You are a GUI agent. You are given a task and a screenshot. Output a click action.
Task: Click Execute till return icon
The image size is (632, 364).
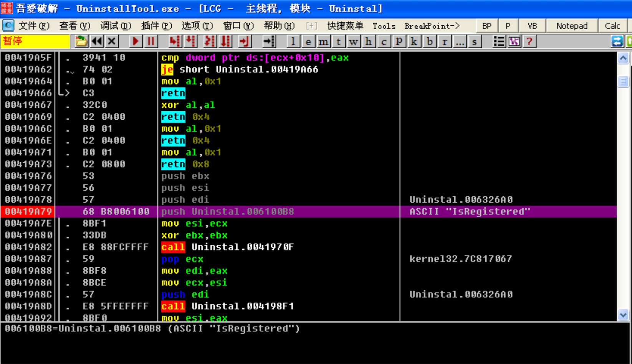[244, 41]
